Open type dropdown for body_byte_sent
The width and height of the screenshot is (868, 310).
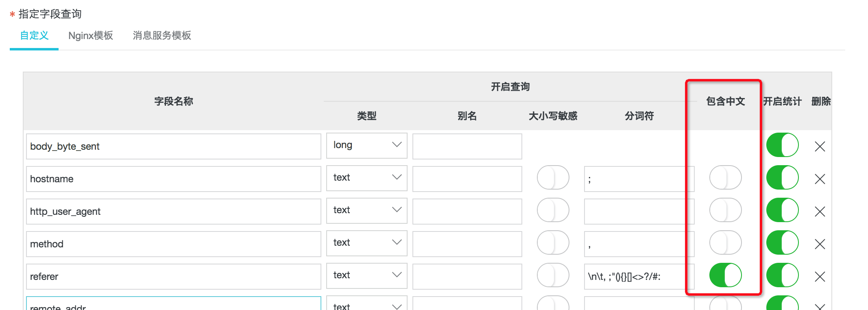[367, 145]
